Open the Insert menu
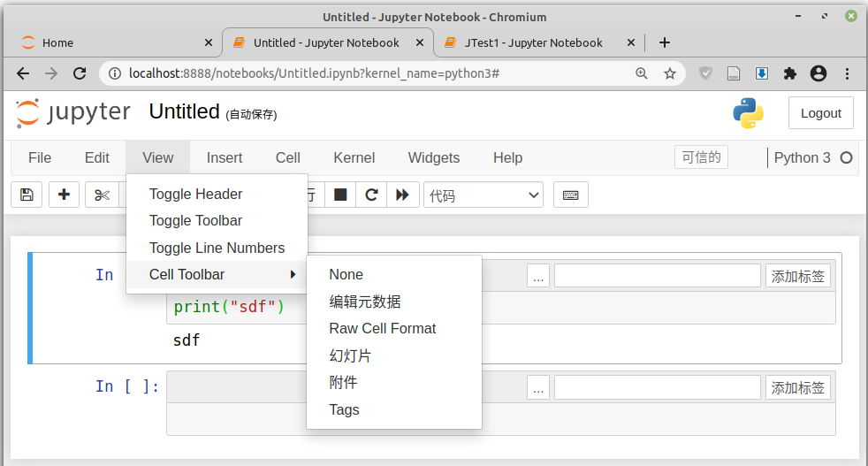 pyautogui.click(x=225, y=158)
